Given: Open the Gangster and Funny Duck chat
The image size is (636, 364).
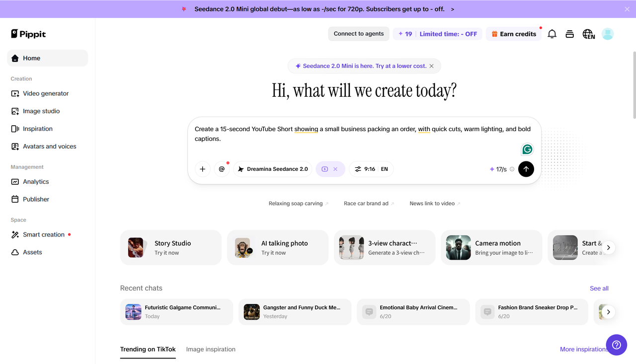Looking at the screenshot, I should click(295, 312).
